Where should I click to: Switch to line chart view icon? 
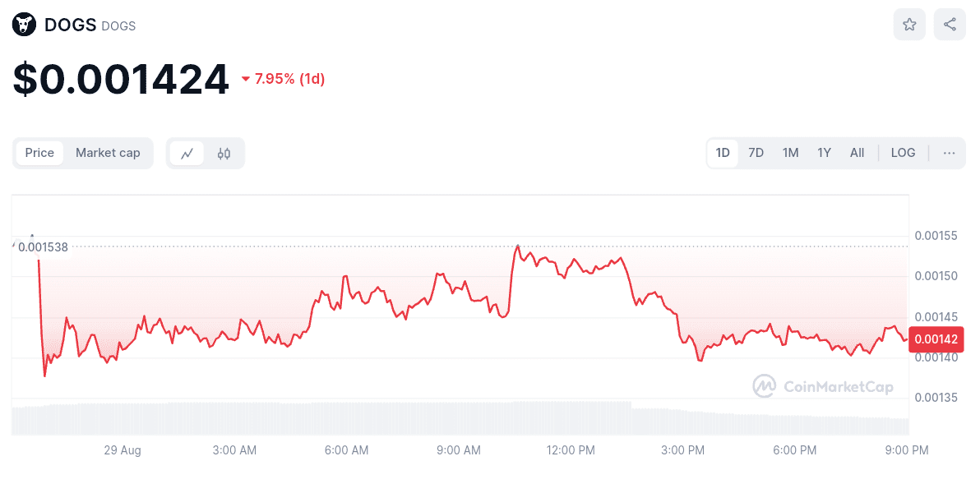click(x=187, y=154)
